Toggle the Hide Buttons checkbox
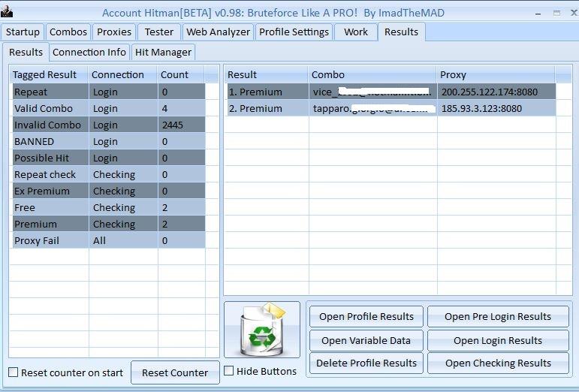Screen dimensions: 579x392 pyautogui.click(x=229, y=371)
